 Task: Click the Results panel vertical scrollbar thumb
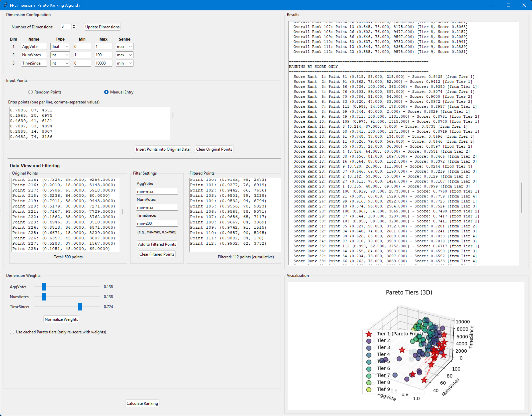click(x=522, y=198)
